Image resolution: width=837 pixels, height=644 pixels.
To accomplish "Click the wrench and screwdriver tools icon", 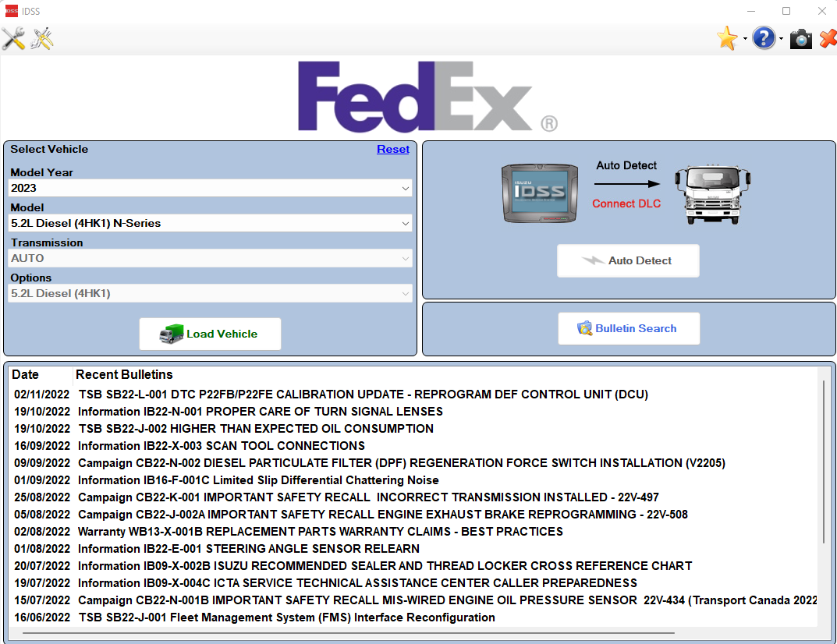I will [x=13, y=38].
